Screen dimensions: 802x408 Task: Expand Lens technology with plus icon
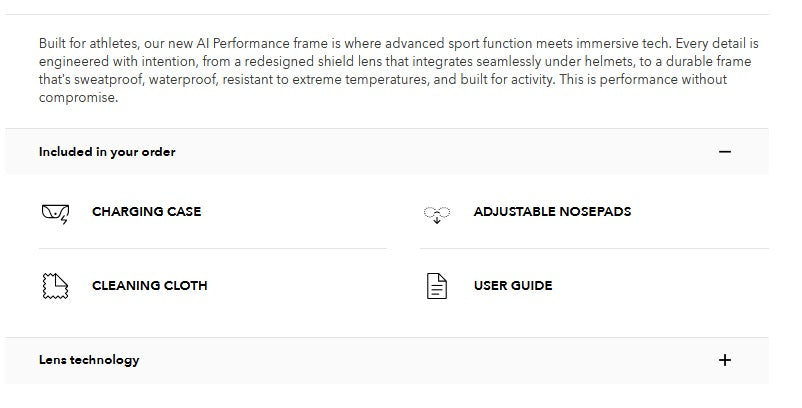725,360
